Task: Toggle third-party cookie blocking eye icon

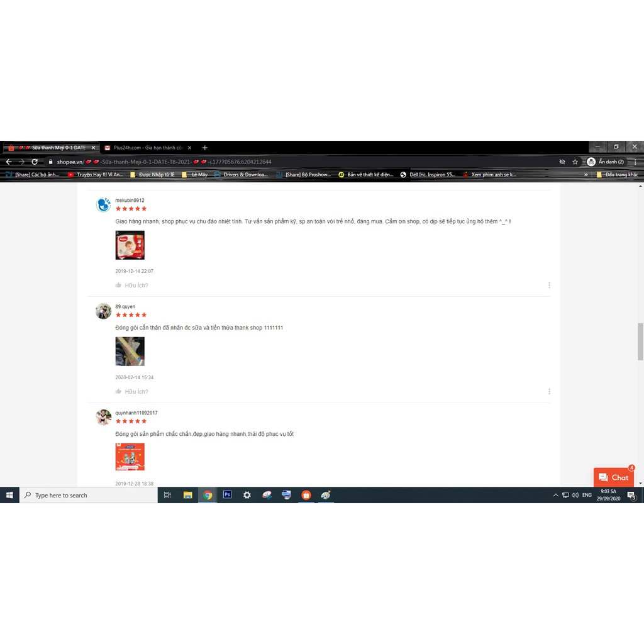Action: click(562, 162)
